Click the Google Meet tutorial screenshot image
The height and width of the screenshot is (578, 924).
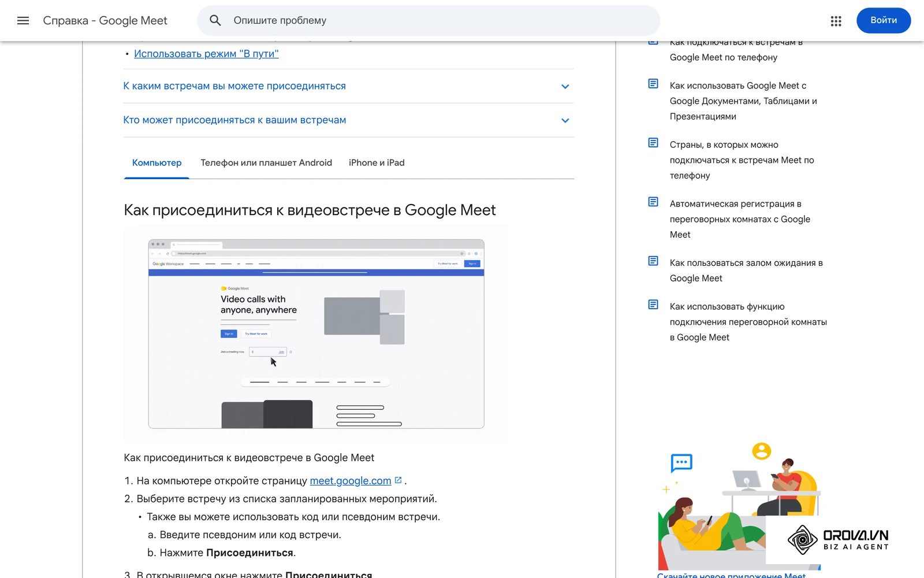coord(316,334)
